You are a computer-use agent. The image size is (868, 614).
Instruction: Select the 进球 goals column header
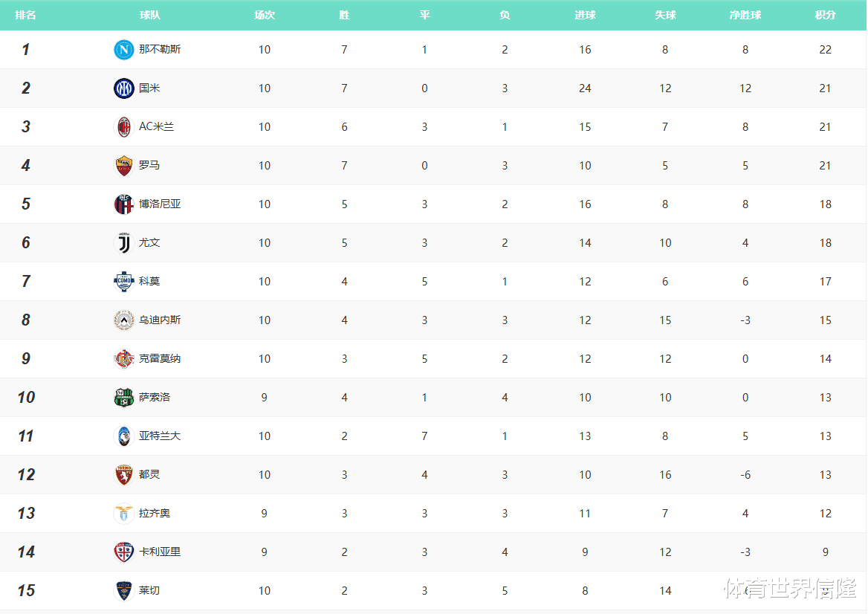(585, 15)
